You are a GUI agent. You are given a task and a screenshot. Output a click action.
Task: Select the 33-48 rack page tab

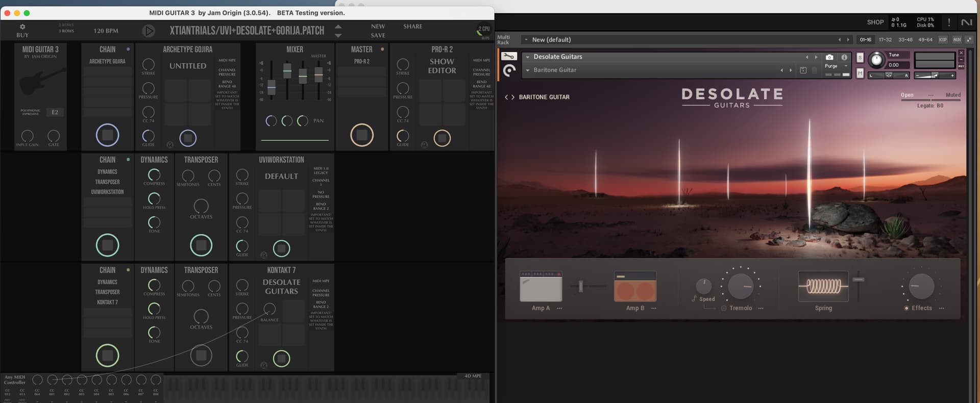pos(905,39)
